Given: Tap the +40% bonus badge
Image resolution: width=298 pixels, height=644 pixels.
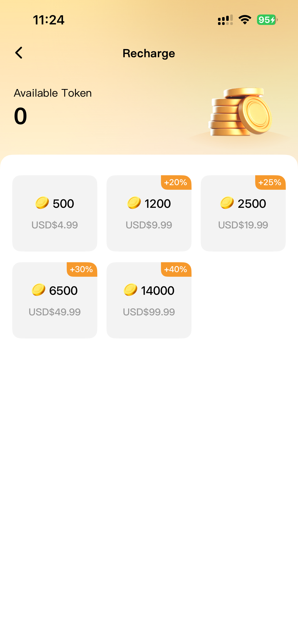Looking at the screenshot, I should (176, 269).
